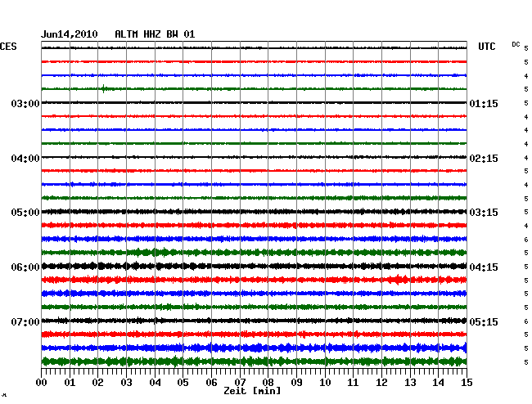Click the DC value next to 03:15
Screen dimensions: 532x404
pos(526,212)
